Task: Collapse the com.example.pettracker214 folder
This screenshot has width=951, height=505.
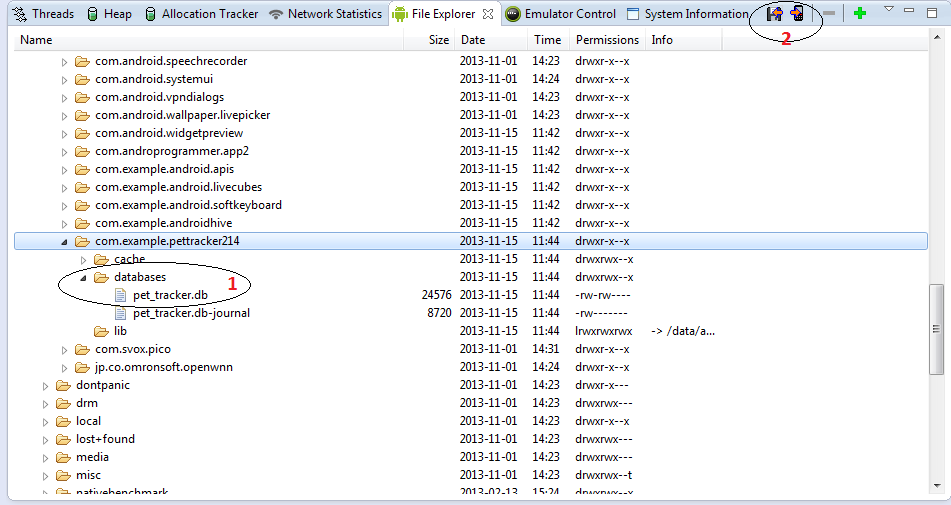Action: [65, 242]
